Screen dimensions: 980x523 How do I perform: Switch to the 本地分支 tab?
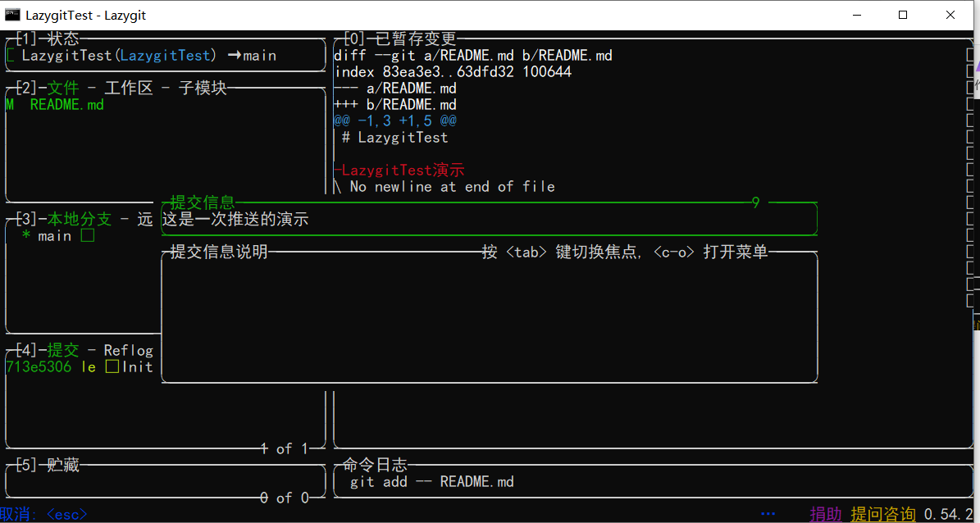[80, 220]
